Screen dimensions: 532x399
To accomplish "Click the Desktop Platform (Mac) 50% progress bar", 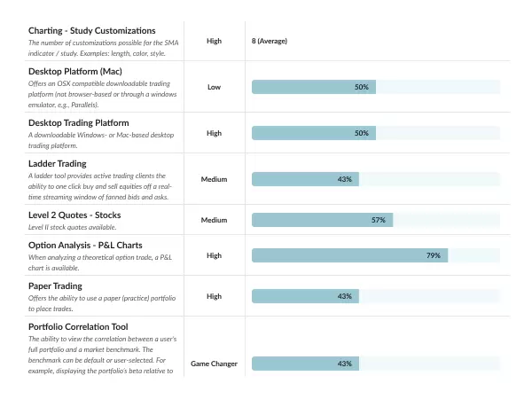I will pyautogui.click(x=375, y=87).
